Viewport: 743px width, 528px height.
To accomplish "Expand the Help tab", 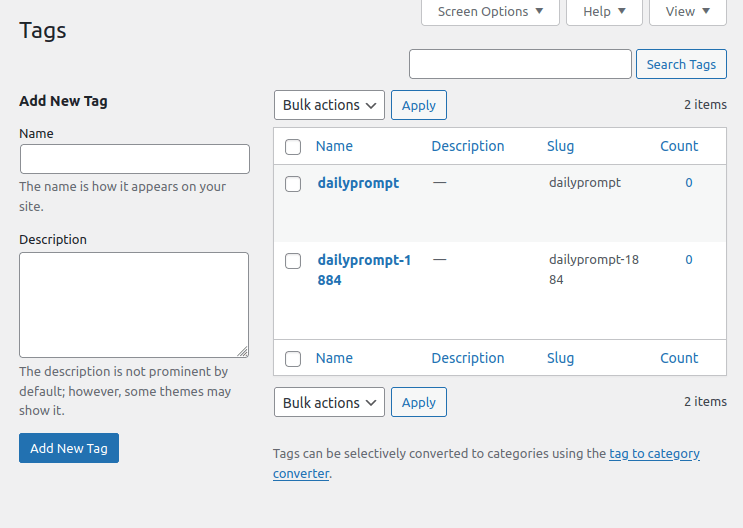I will click(x=604, y=12).
